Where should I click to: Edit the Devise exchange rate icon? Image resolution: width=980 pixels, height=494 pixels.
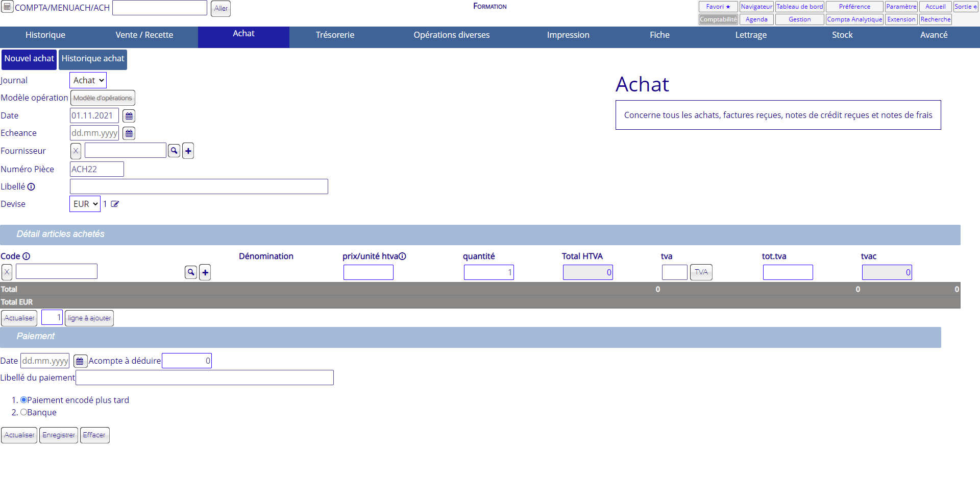pos(115,204)
